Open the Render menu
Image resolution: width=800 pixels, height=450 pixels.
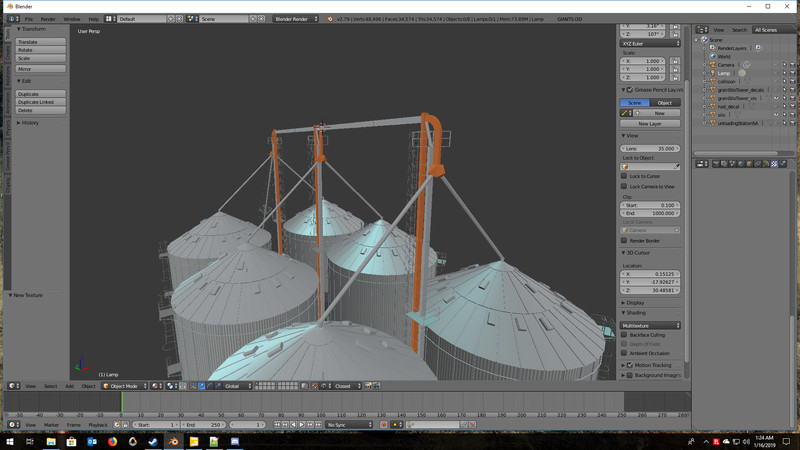pyautogui.click(x=48, y=19)
